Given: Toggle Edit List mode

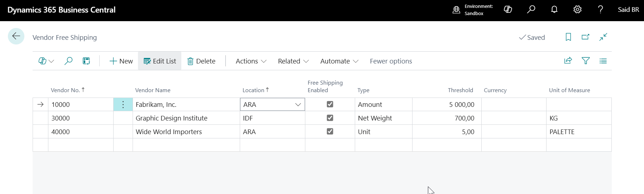Looking at the screenshot, I should point(160,61).
